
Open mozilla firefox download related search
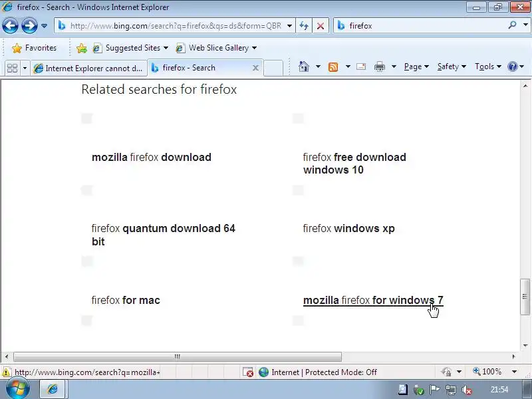[152, 157]
